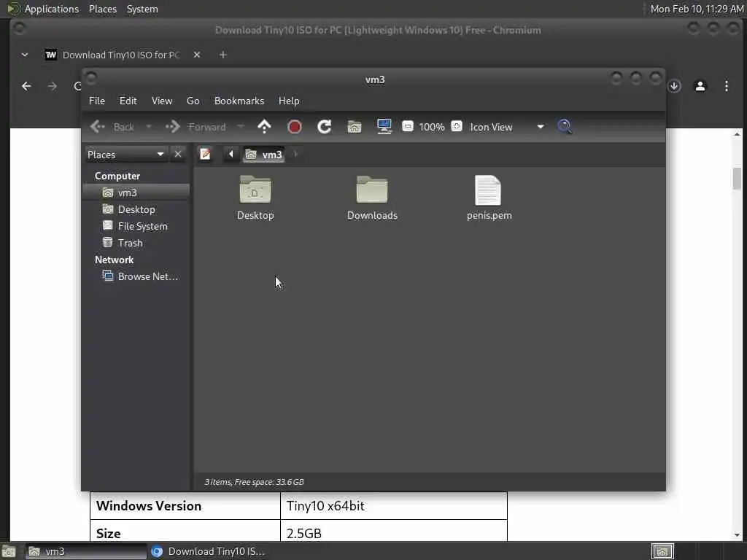Open the Chromium downloads icon
Image resolution: width=747 pixels, height=560 pixels.
point(674,86)
